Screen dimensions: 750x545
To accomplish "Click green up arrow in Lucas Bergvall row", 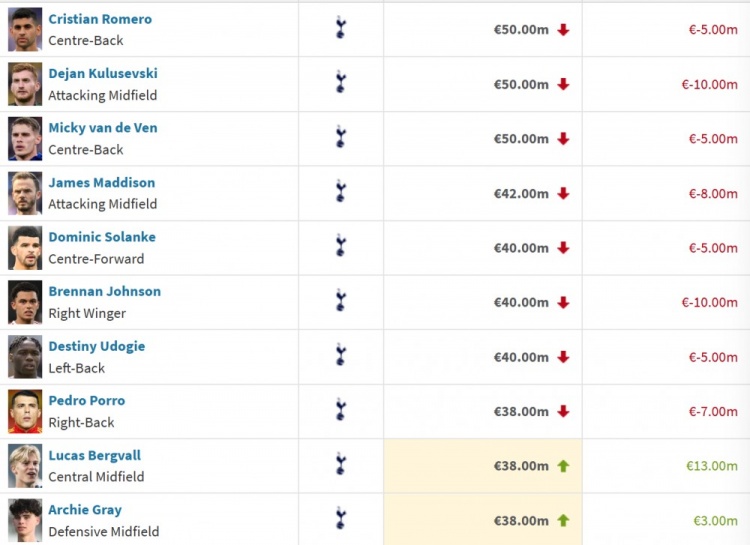I will 563,466.
